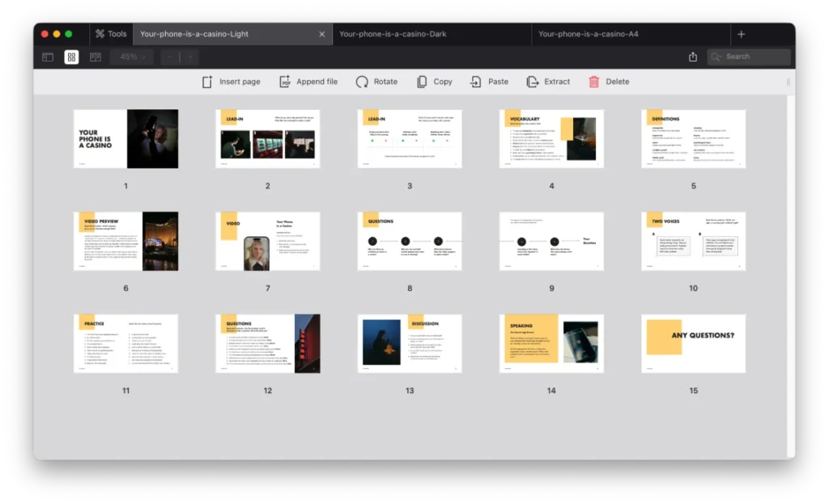Switch to the reading layout view button
This screenshot has height=504, width=829.
pos(96,57)
